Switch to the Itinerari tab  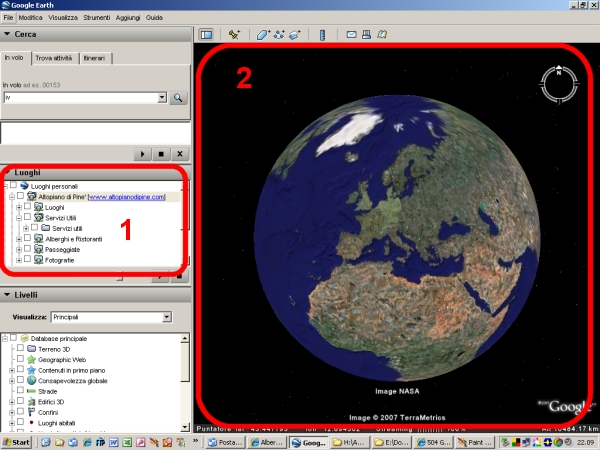click(94, 58)
